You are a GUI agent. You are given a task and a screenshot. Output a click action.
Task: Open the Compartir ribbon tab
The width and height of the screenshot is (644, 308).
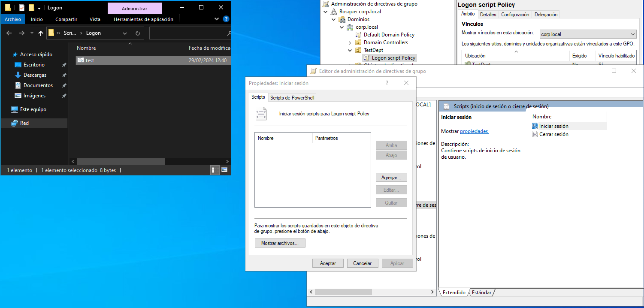point(67,19)
